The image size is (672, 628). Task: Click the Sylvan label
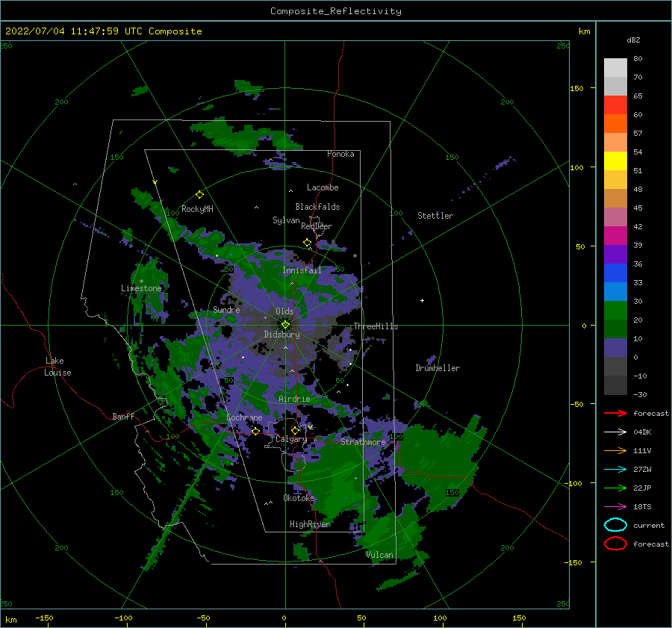(x=286, y=220)
